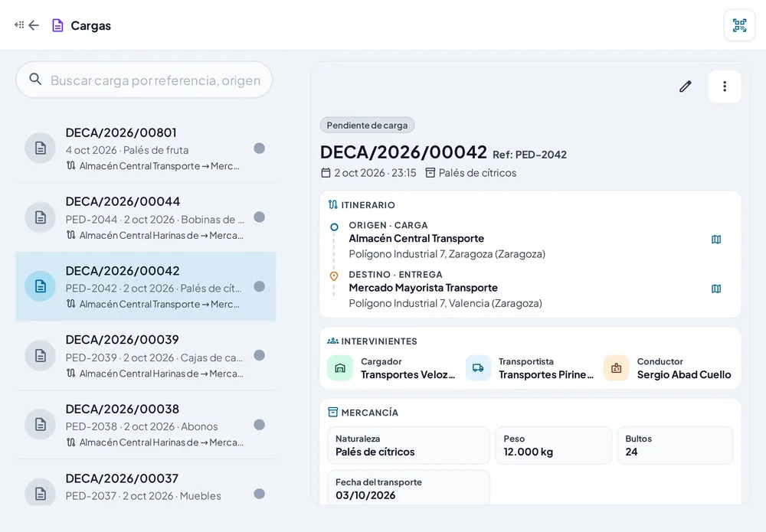Select load DECA/2026/00044
766x532 pixels.
[x=146, y=217]
